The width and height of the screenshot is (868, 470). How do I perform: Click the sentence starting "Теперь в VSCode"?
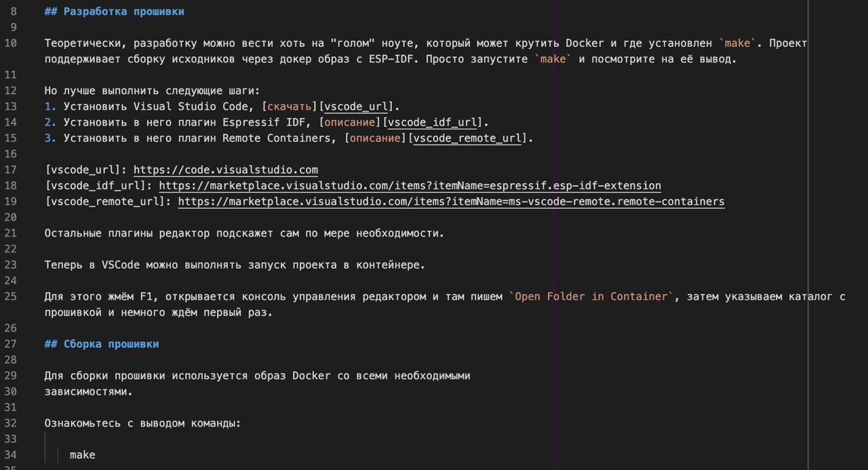pyautogui.click(x=235, y=265)
